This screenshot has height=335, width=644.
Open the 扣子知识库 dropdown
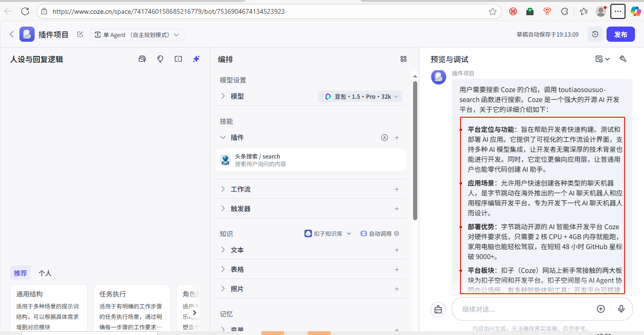click(x=328, y=233)
